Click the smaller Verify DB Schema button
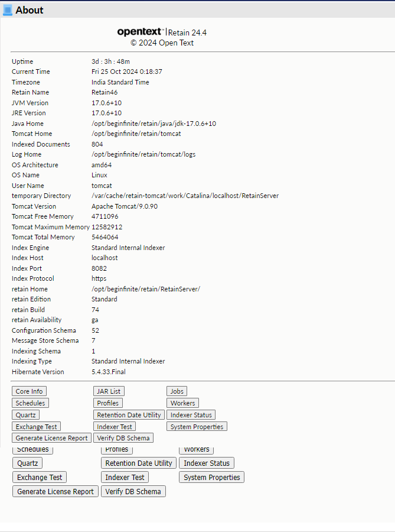Viewport: 395px width, 532px height. click(x=123, y=438)
